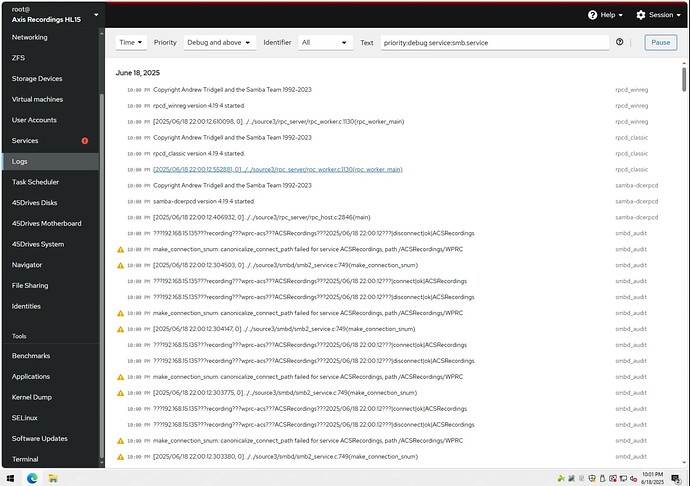This screenshot has width=690, height=486.
Task: Open the Session settings menu
Action: (x=658, y=15)
